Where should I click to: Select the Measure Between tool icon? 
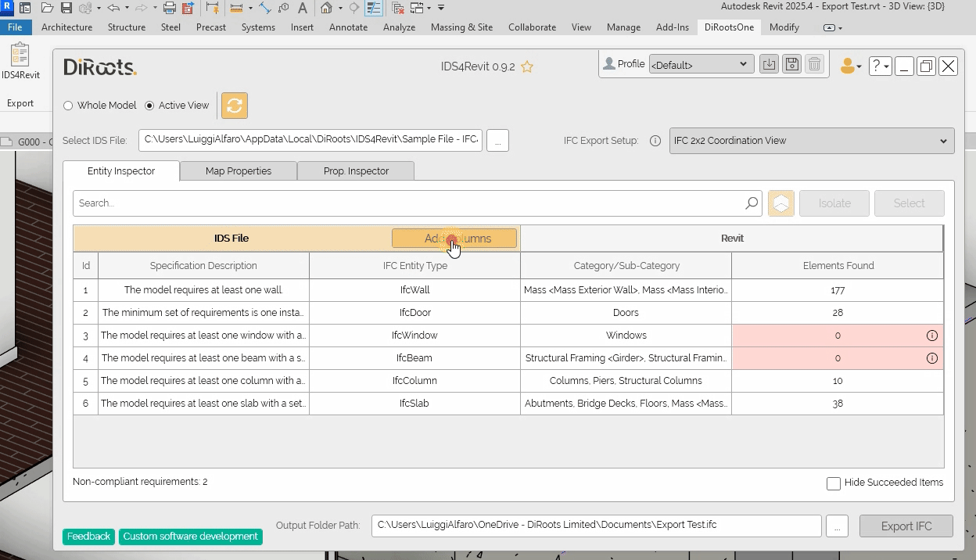tap(236, 8)
